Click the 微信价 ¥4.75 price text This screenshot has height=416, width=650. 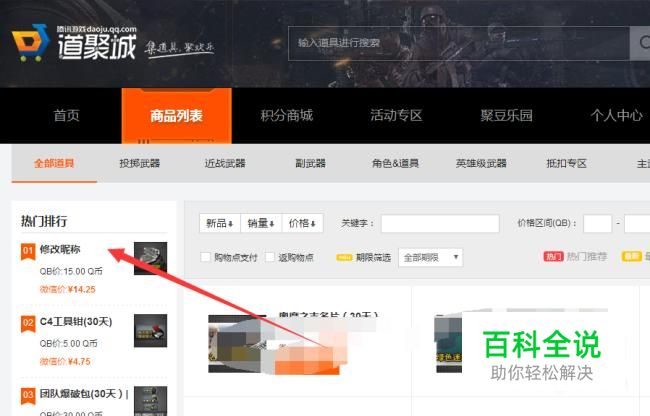(x=65, y=362)
